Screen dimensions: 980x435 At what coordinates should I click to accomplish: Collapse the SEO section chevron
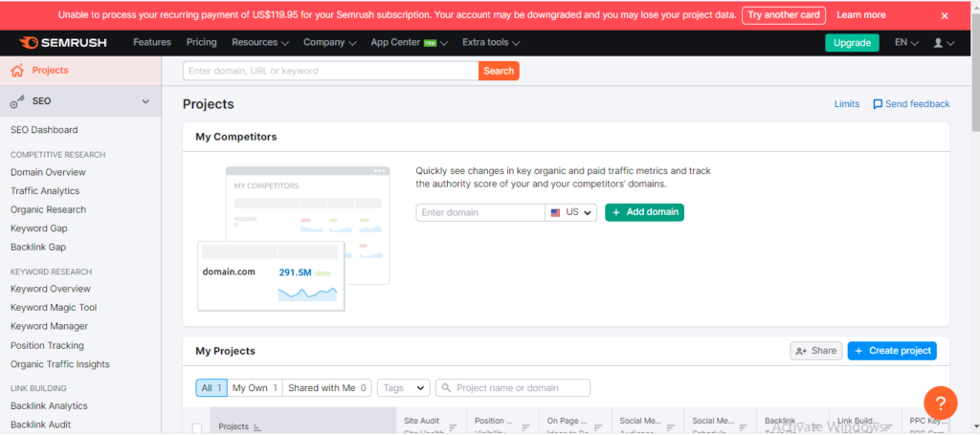[145, 101]
